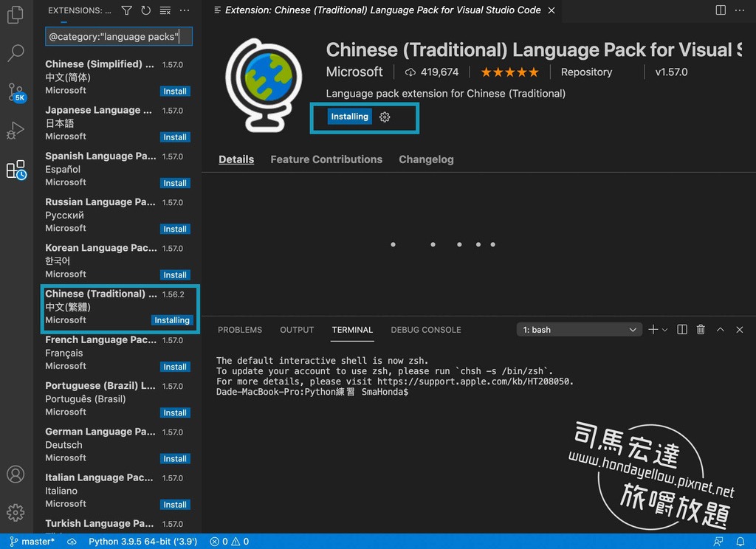This screenshot has width=756, height=549.
Task: Select Japanese Language Pack list title
Action: coord(98,111)
